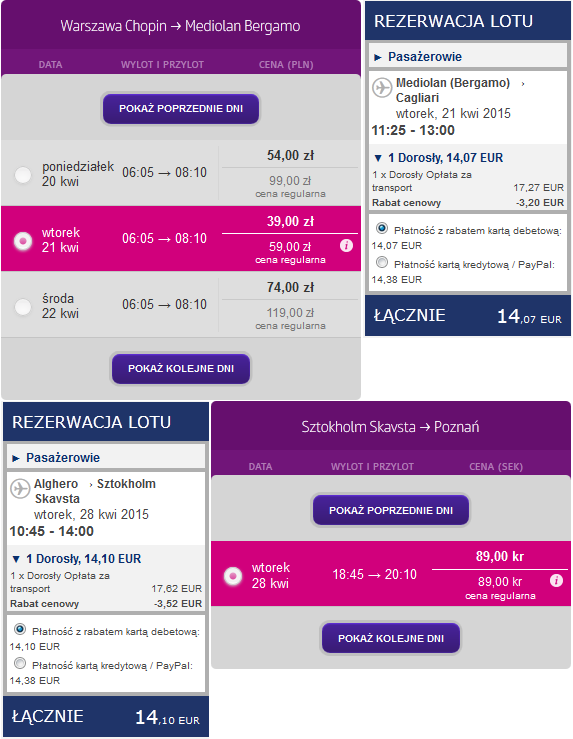The image size is (573, 739).
Task: Select the poniedziałek 20 kwi flight radio
Action: (x=23, y=175)
